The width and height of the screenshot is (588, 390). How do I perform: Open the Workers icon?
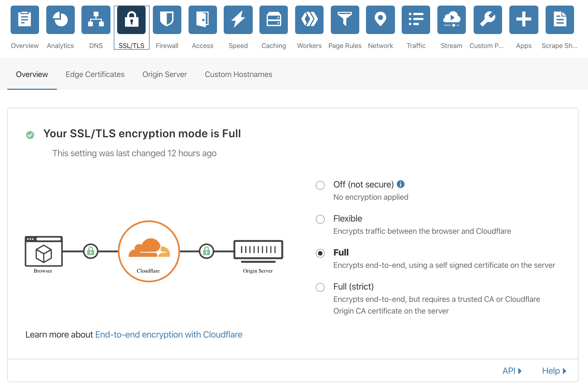(x=309, y=20)
